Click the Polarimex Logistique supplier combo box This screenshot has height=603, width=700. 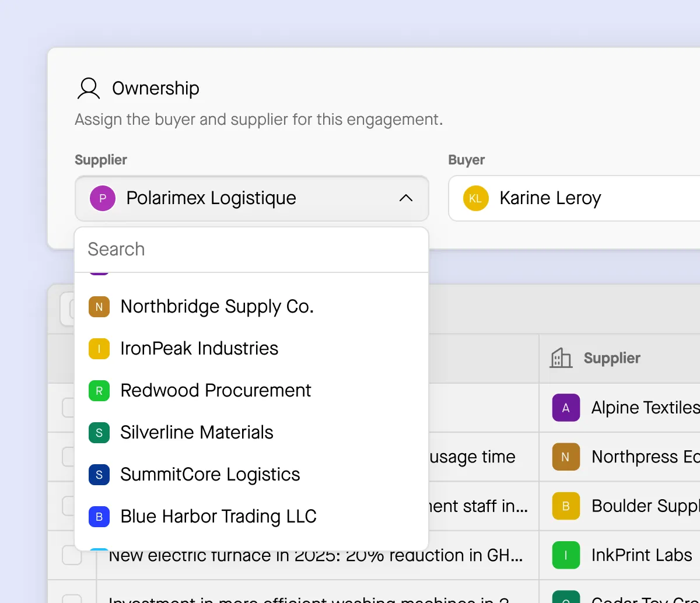251,198
